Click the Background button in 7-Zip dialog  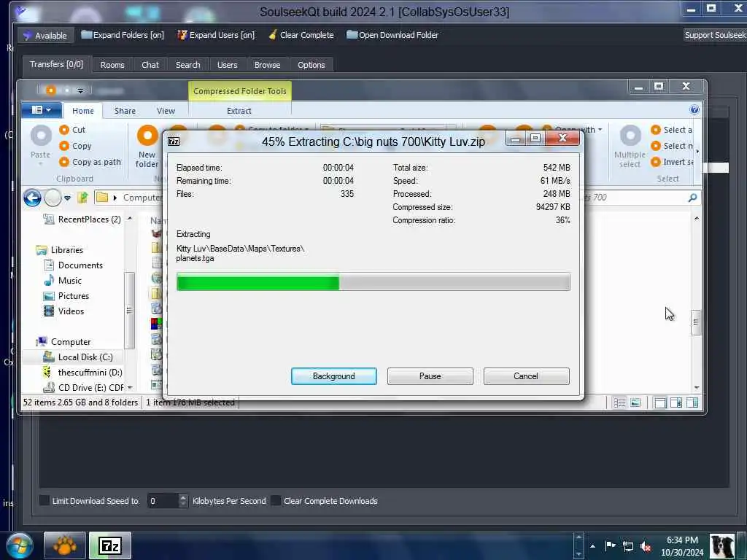pos(334,376)
